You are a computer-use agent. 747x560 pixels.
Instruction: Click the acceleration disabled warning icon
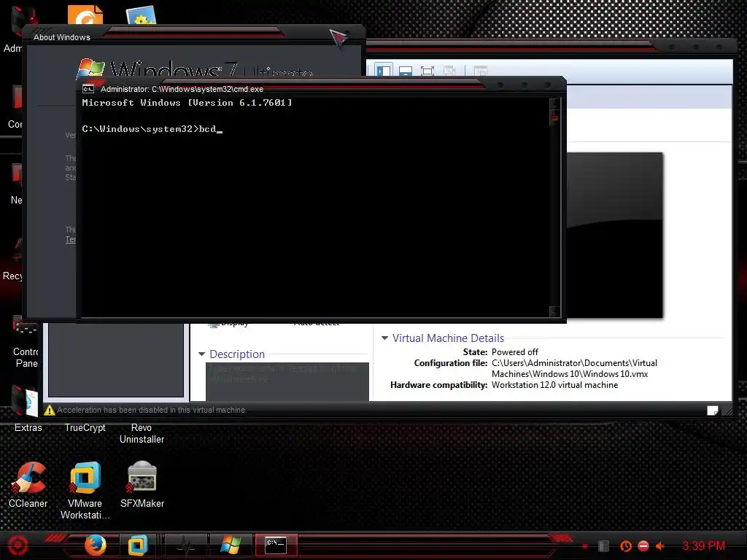tap(50, 410)
